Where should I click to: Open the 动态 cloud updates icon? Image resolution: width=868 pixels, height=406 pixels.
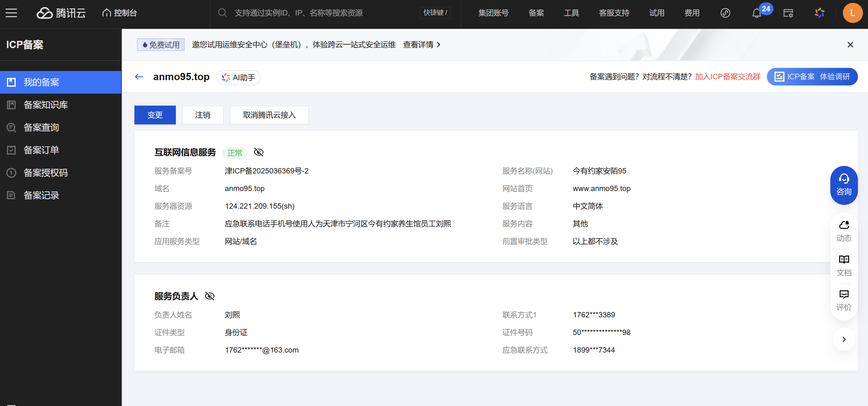coord(844,231)
